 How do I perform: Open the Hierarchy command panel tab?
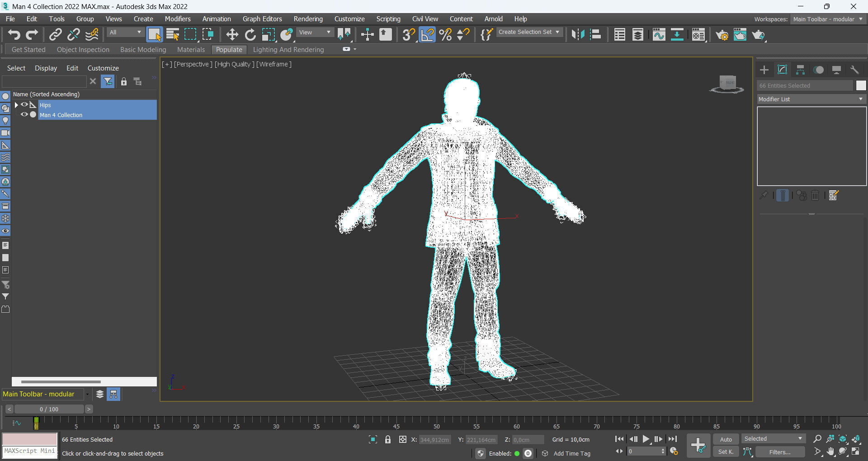click(x=800, y=70)
